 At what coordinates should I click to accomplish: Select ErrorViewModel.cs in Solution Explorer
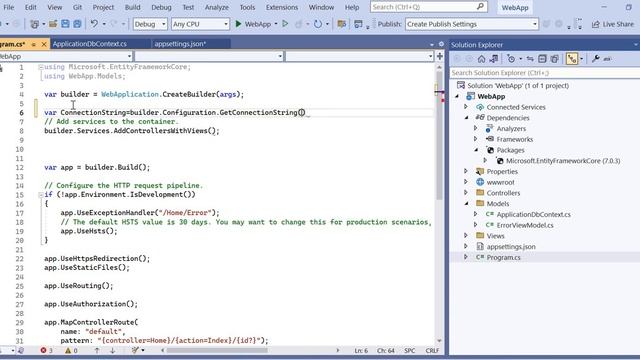pyautogui.click(x=524, y=225)
